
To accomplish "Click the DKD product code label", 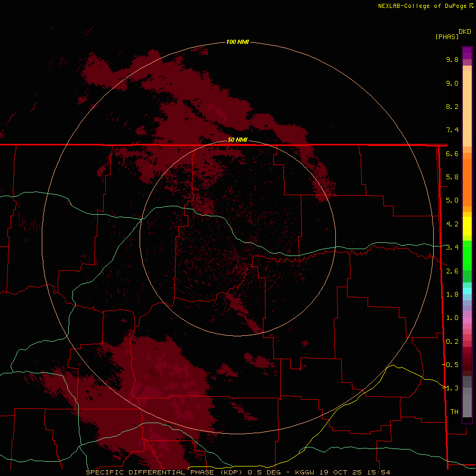I will pyautogui.click(x=465, y=32).
